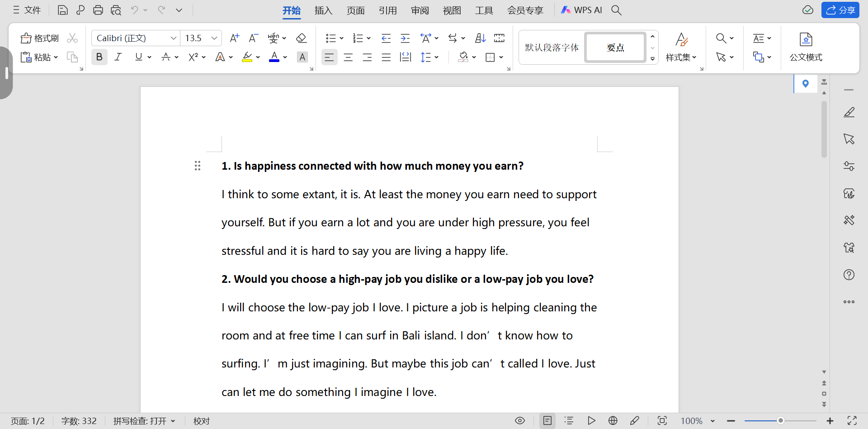
Task: Open the settings sliders icon in sidebar
Action: pos(849,166)
